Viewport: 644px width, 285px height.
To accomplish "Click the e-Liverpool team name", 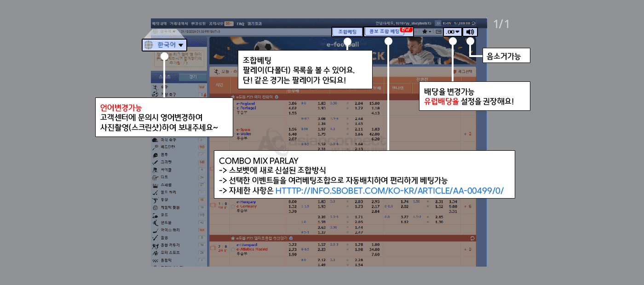I will 247,245.
